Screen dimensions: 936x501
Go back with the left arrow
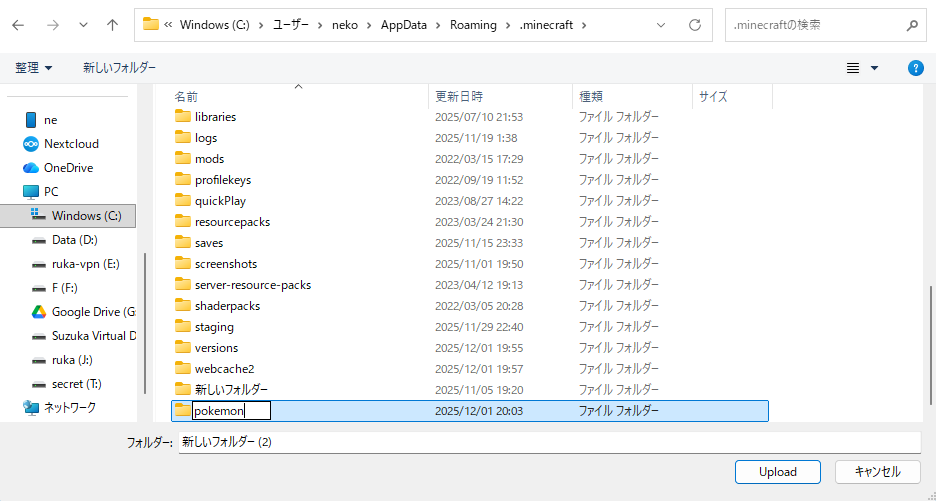(x=19, y=25)
